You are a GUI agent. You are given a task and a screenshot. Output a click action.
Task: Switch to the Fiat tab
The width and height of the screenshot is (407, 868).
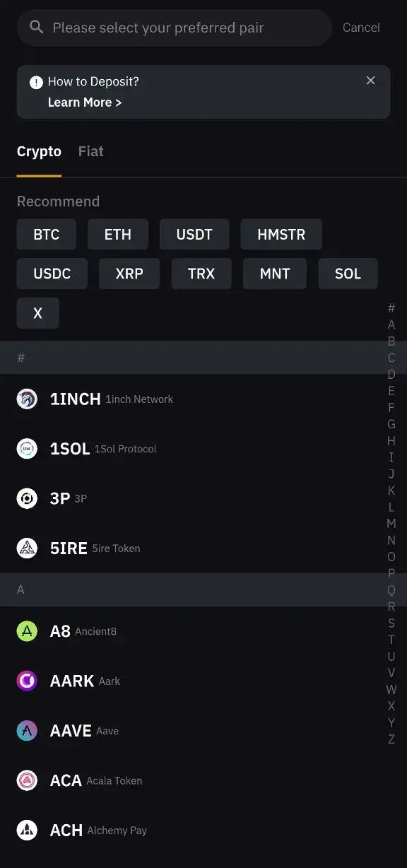click(90, 151)
